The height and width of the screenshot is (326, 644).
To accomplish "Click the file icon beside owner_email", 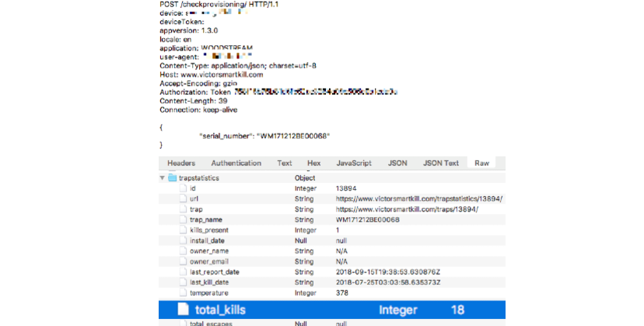I will pyautogui.click(x=184, y=261).
